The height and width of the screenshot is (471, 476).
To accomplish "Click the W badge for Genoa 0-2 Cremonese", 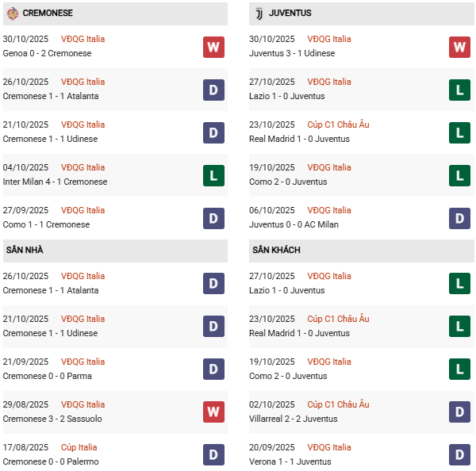I will coord(213,47).
